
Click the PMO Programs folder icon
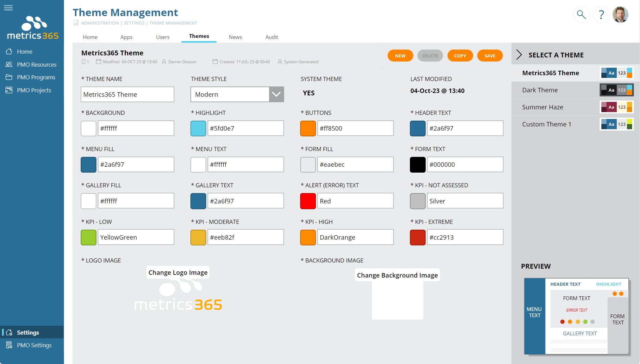click(9, 77)
